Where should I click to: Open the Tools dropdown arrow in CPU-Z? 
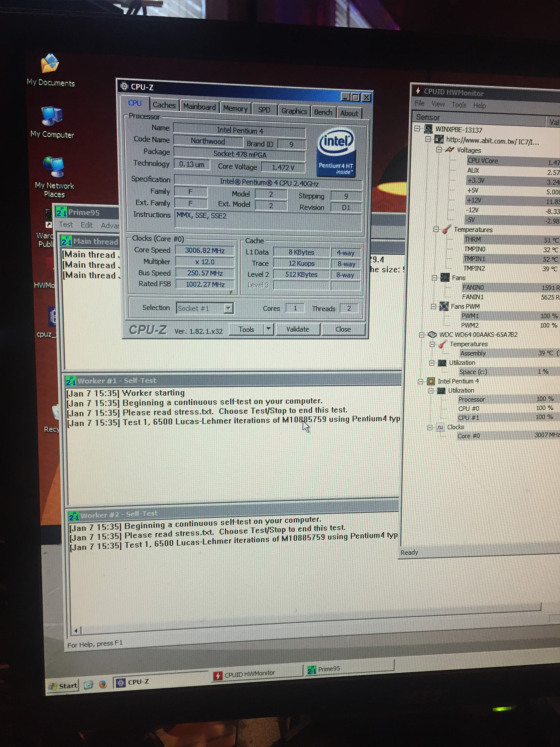click(268, 329)
